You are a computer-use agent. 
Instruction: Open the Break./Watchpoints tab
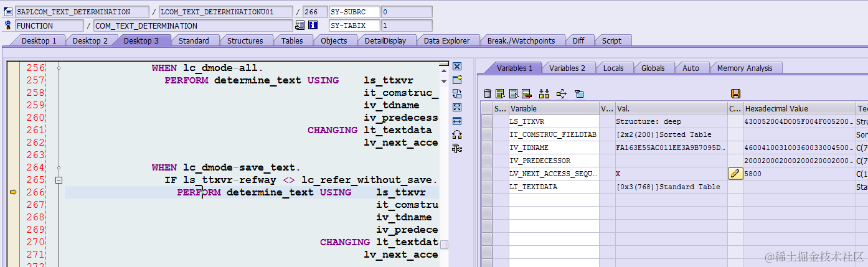pyautogui.click(x=521, y=40)
